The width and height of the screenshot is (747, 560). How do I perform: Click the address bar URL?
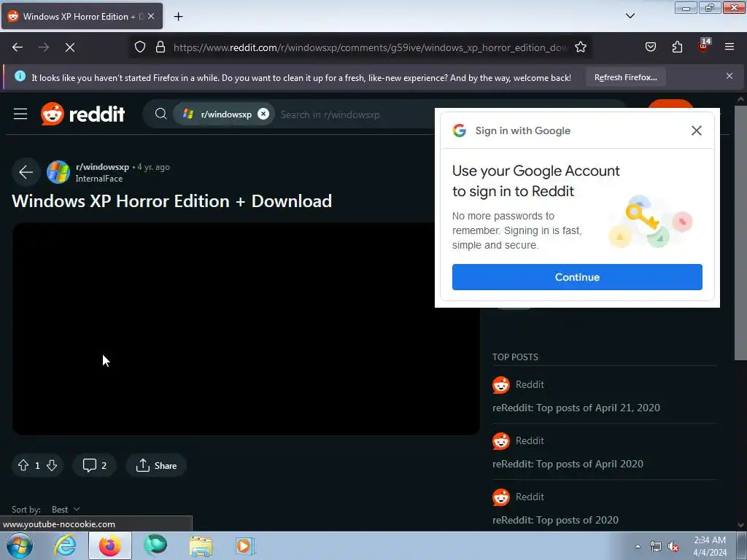[x=370, y=47]
